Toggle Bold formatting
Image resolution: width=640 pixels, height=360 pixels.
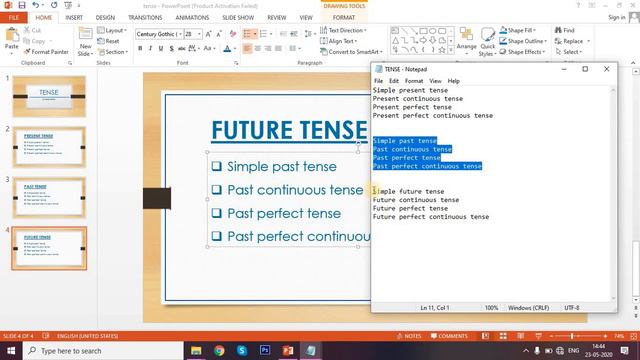[140, 49]
